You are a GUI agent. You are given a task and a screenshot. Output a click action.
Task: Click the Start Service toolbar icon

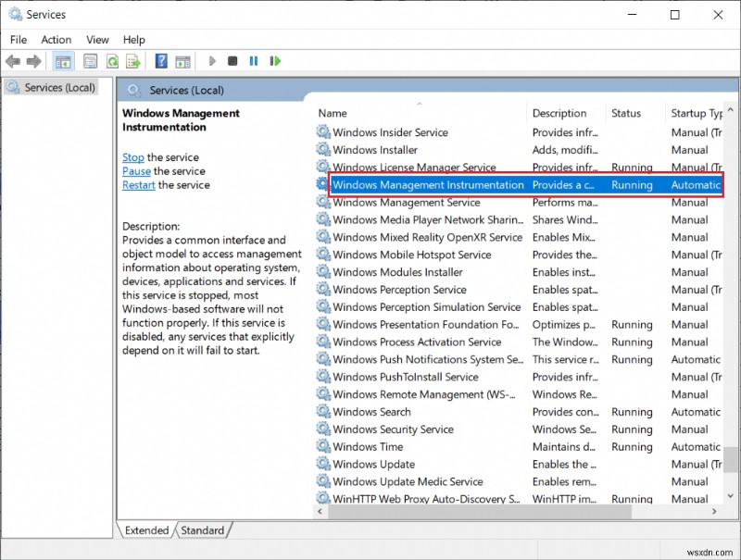click(x=212, y=61)
